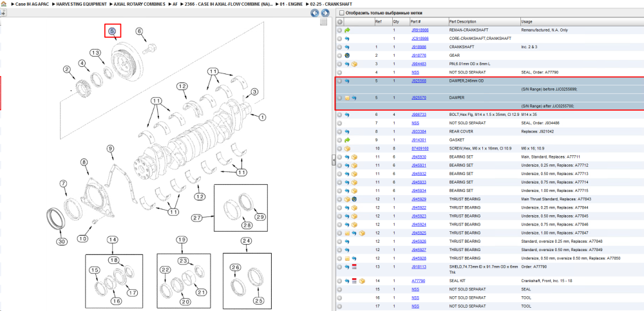Toggle gray circle selector in SHIELD J918113 row
The width and height of the screenshot is (644, 311).
pyautogui.click(x=339, y=267)
